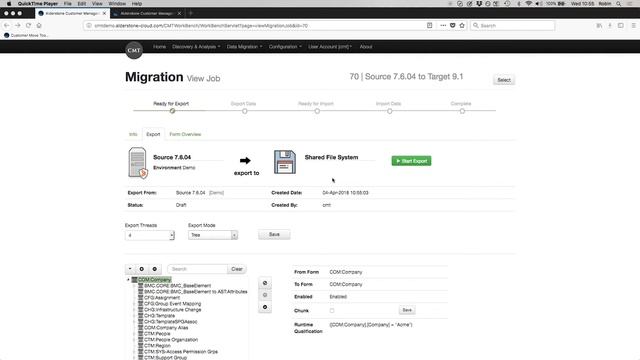Open the reader view icon in the address bar
Screen dimensions: 640x360
point(429,25)
